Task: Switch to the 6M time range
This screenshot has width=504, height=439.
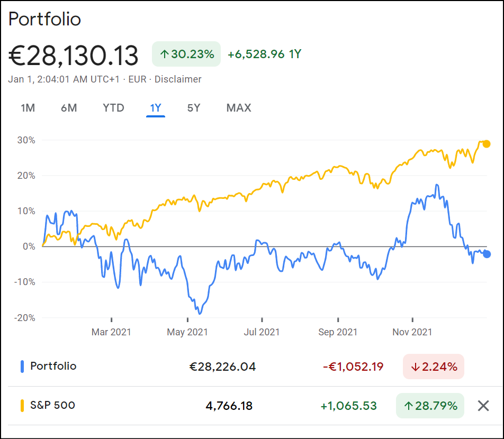Action: click(69, 108)
